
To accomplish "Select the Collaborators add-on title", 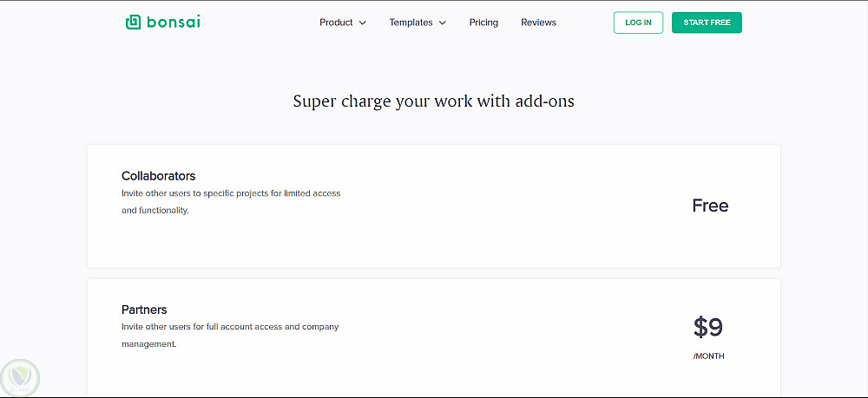I will pos(158,176).
